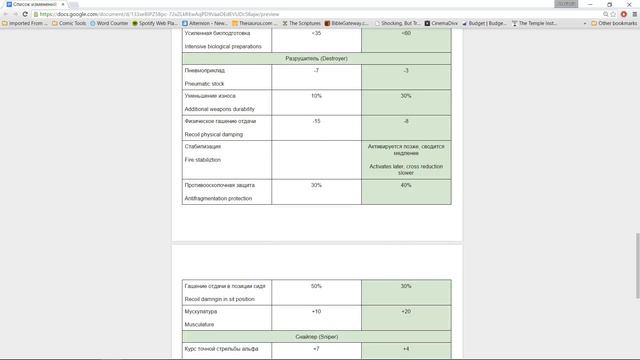
Task: Open the Shocking, But Tr... bookmark
Action: click(x=397, y=23)
